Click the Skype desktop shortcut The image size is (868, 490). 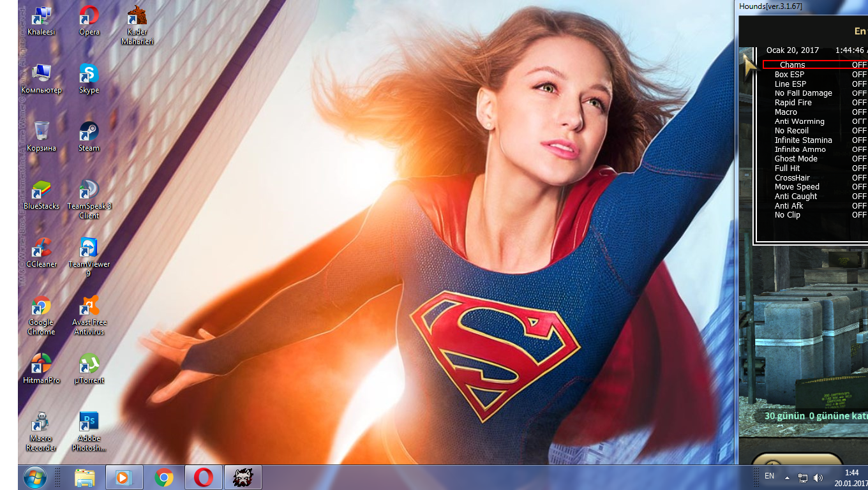click(x=89, y=78)
